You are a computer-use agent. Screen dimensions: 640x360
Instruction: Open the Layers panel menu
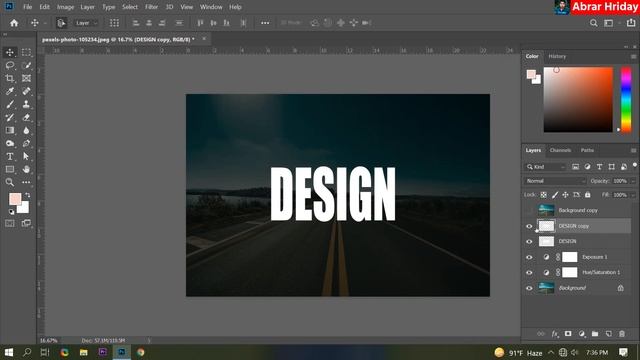click(633, 150)
